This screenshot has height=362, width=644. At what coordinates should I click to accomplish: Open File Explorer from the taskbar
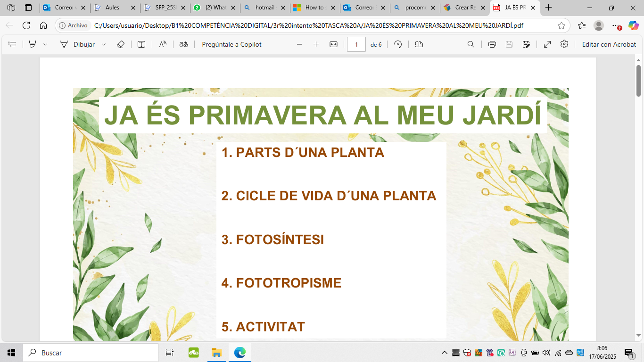pyautogui.click(x=216, y=353)
